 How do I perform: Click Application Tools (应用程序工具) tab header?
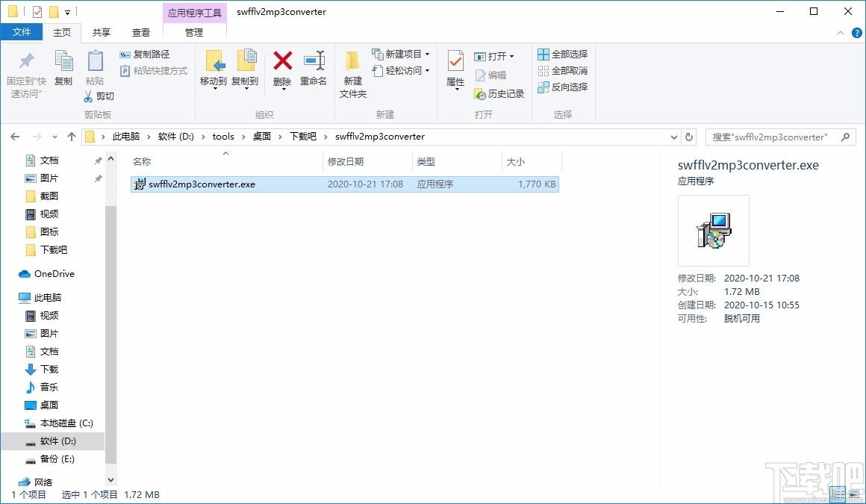point(194,12)
